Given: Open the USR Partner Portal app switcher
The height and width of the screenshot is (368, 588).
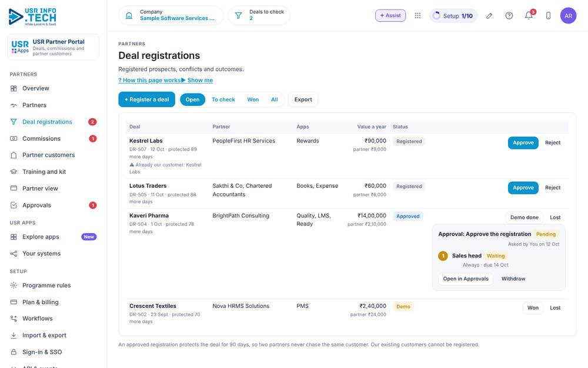Looking at the screenshot, I should 54,47.
